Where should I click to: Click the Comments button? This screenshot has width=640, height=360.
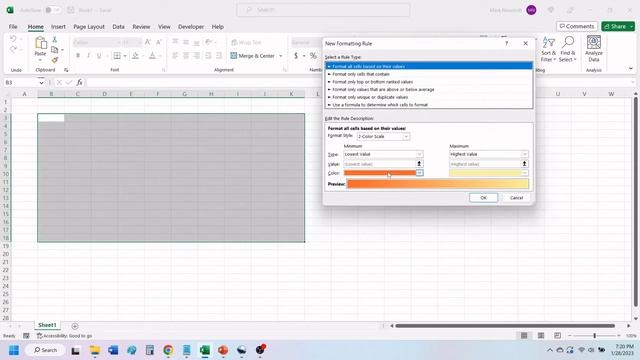pos(577,26)
